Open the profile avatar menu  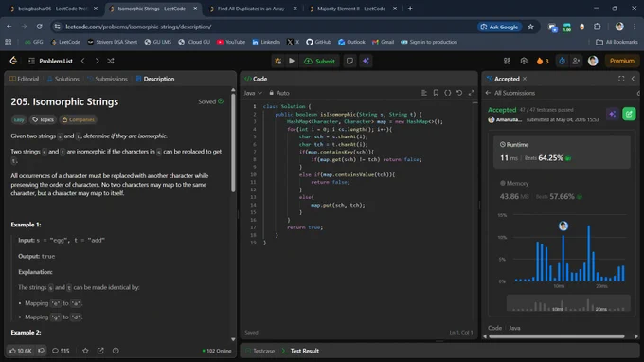click(593, 61)
